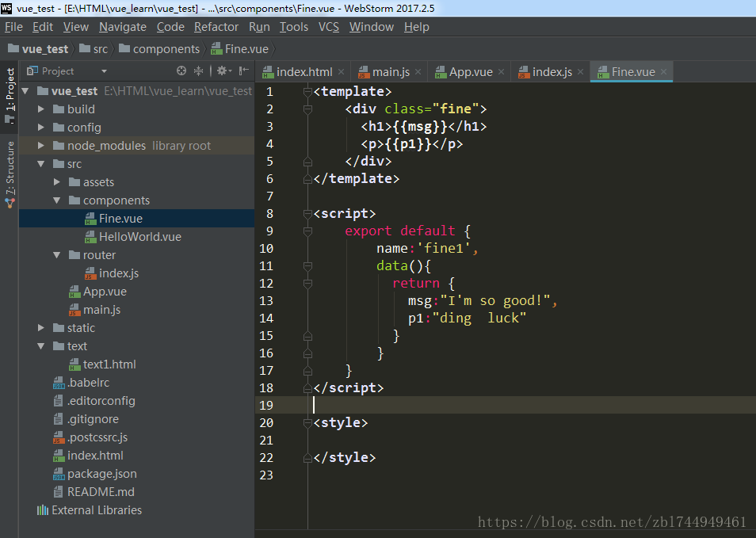Collapse the text folder

tap(41, 346)
